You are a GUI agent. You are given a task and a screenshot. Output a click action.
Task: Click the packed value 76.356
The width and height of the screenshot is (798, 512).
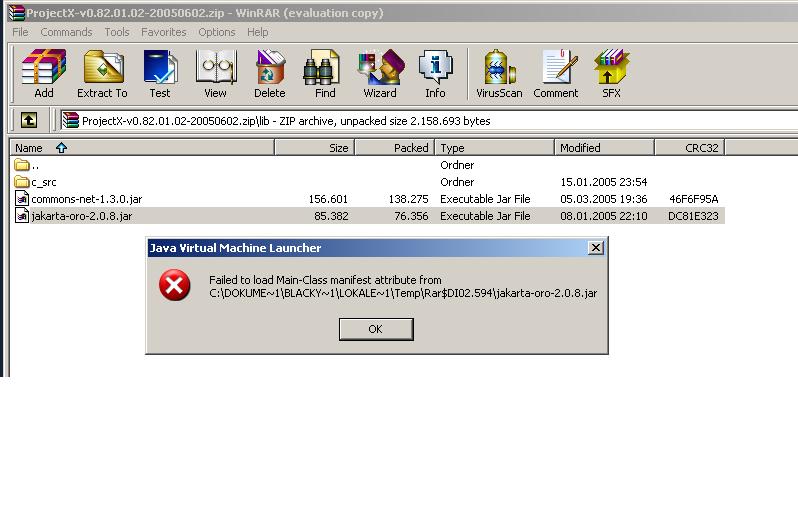pyautogui.click(x=411, y=216)
